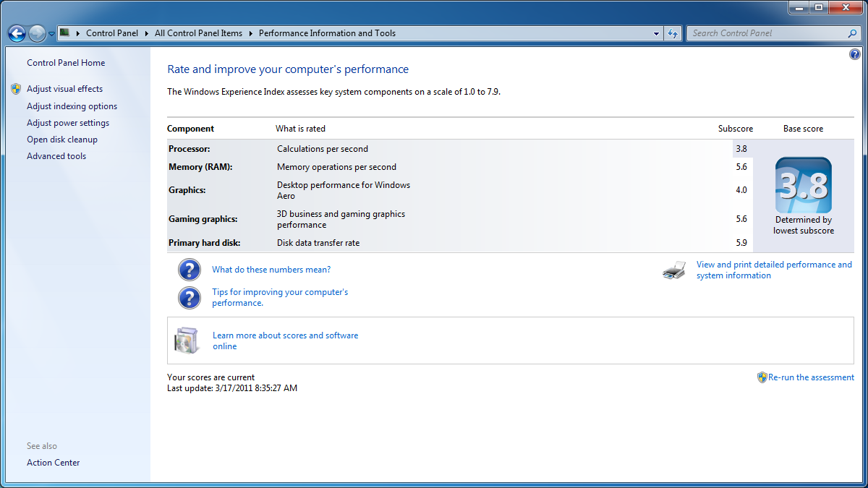Click the Forward navigation arrow button
The height and width of the screenshot is (488, 868).
(37, 33)
